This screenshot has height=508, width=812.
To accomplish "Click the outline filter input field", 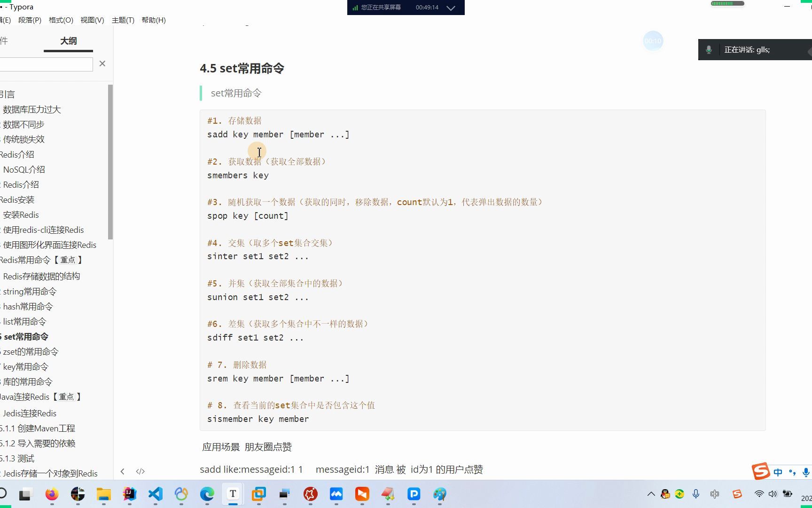I will click(46, 64).
